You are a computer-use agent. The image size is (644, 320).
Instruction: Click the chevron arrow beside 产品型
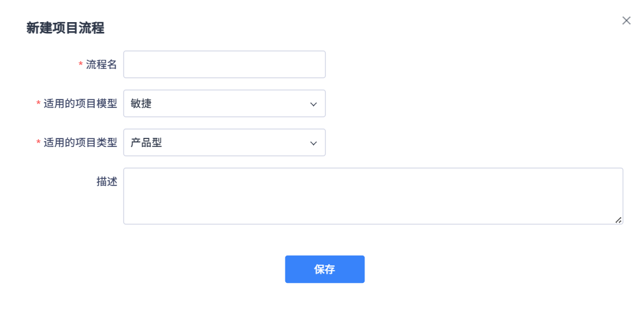click(x=313, y=143)
